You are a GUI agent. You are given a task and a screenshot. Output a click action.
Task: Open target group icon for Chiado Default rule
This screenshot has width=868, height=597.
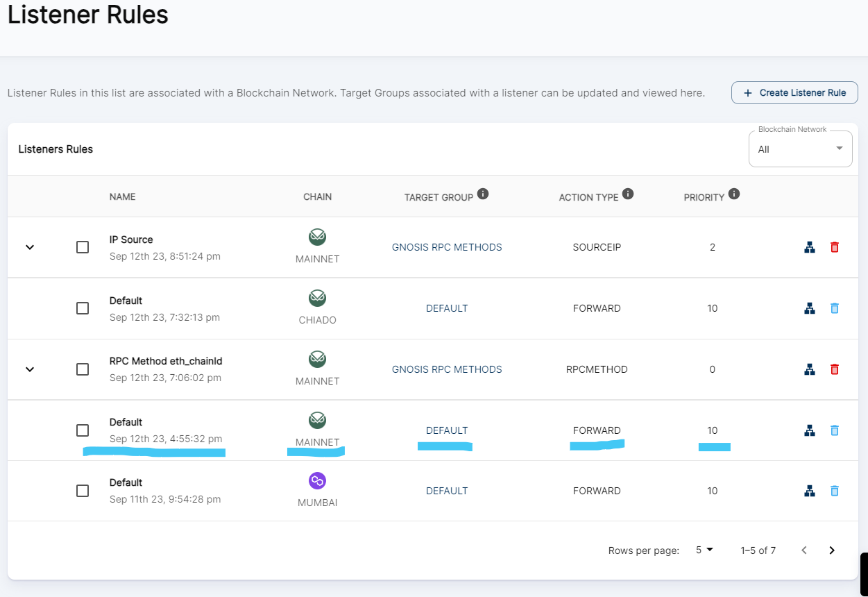click(x=809, y=308)
